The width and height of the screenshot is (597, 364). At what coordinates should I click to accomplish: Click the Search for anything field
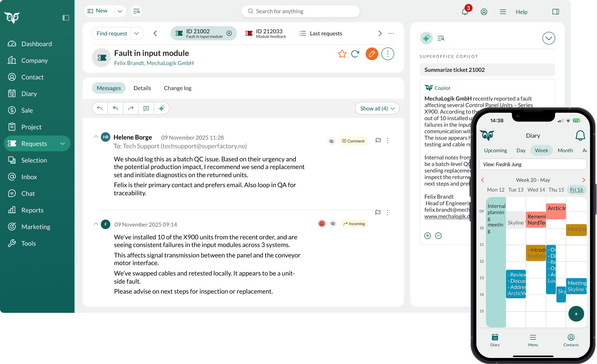300,11
